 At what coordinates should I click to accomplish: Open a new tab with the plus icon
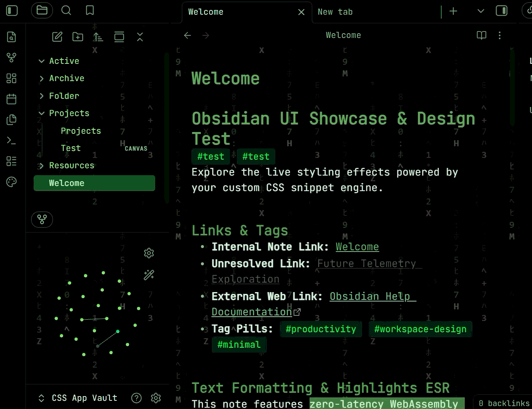[x=453, y=11]
